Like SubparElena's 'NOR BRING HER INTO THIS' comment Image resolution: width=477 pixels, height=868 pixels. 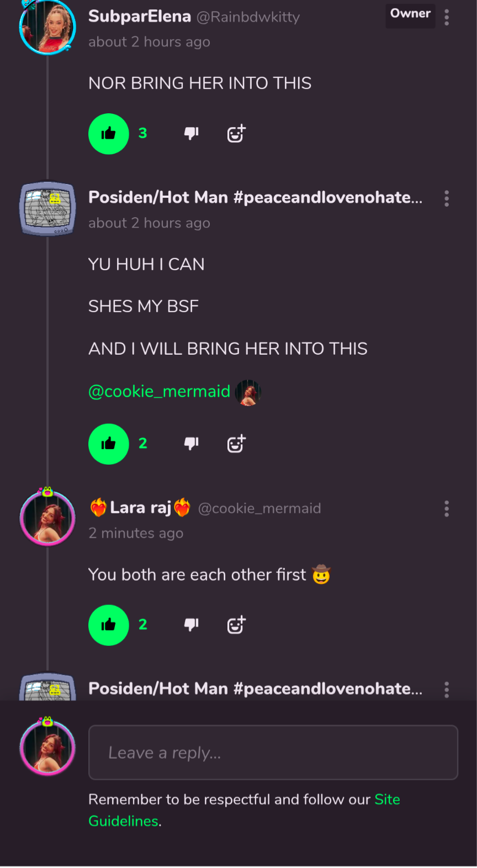tap(109, 134)
